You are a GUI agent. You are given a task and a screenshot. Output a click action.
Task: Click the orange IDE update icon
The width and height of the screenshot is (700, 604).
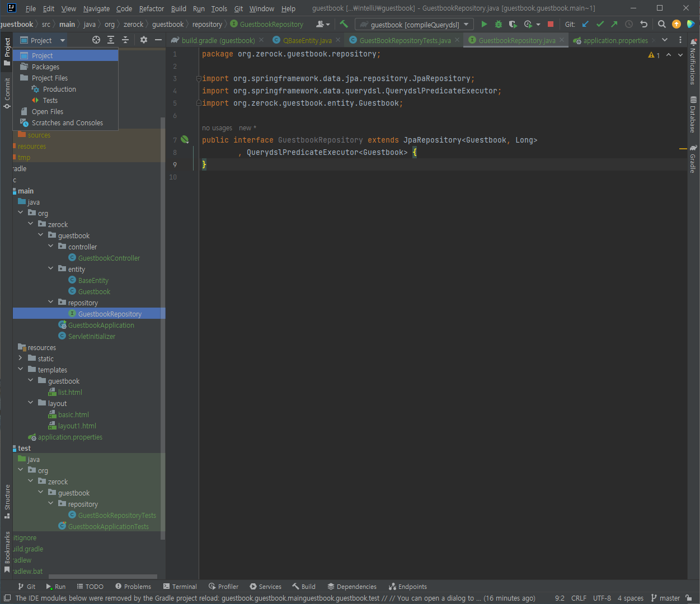[x=676, y=24]
